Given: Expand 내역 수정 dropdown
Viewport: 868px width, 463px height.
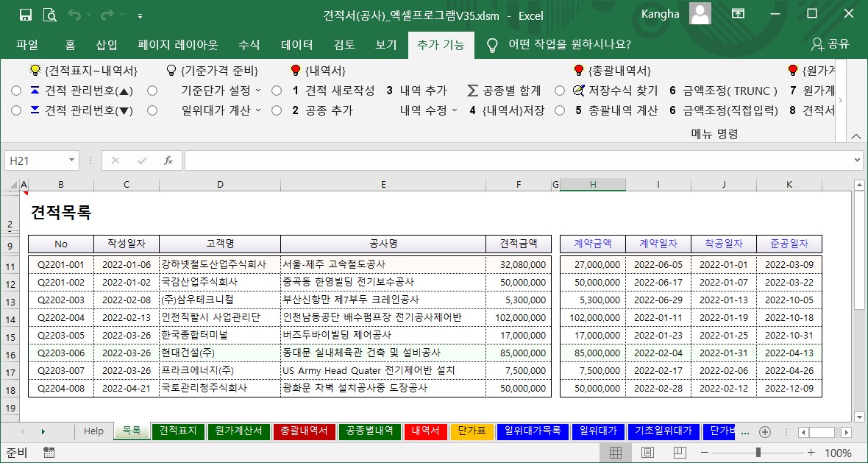Looking at the screenshot, I should point(455,110).
